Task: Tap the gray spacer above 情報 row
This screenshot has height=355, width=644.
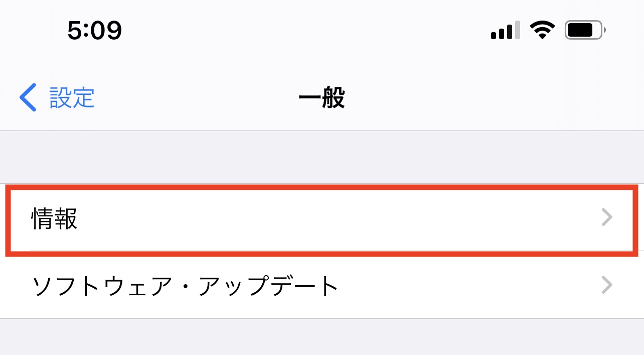Action: (321, 157)
